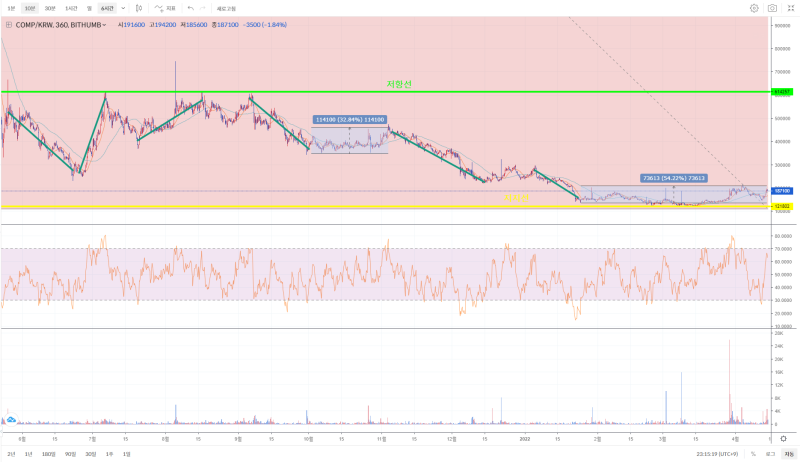Take a chart snapshot with camera icon

coord(772,8)
